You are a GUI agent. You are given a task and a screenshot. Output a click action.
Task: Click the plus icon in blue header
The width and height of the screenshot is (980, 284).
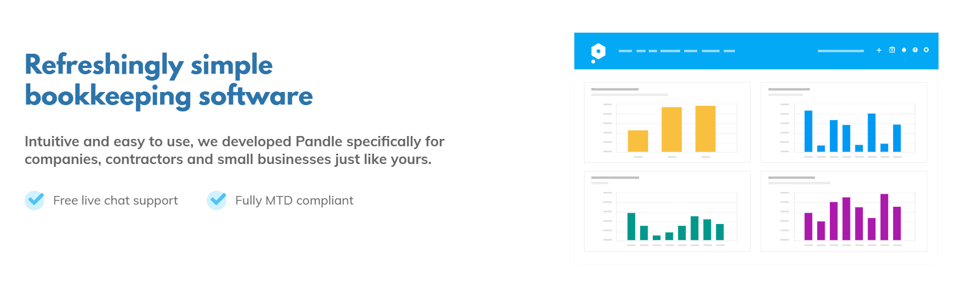pos(879,50)
